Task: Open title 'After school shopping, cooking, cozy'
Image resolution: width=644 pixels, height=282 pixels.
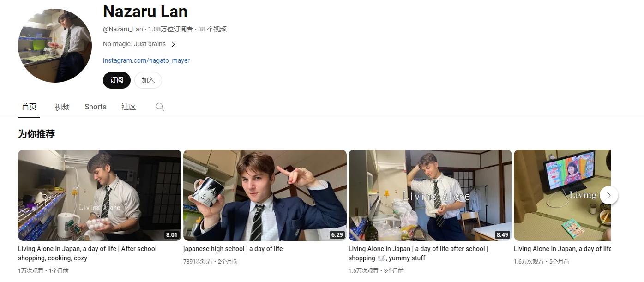Action: click(87, 253)
